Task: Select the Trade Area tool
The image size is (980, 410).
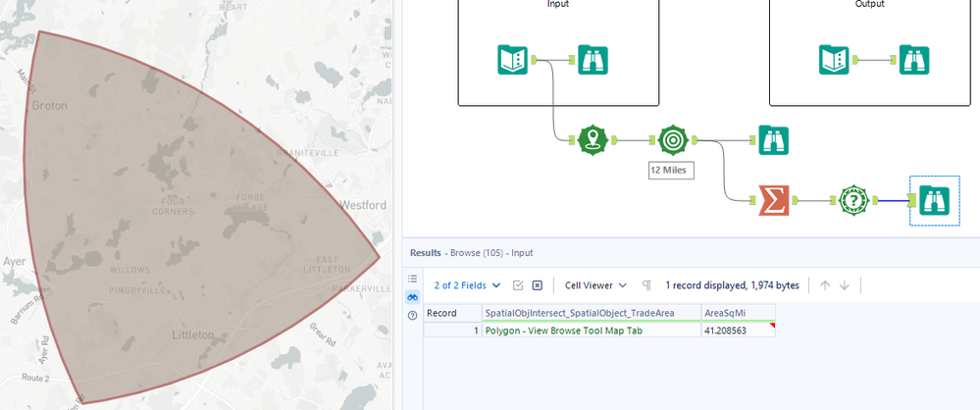Action: coord(673,140)
